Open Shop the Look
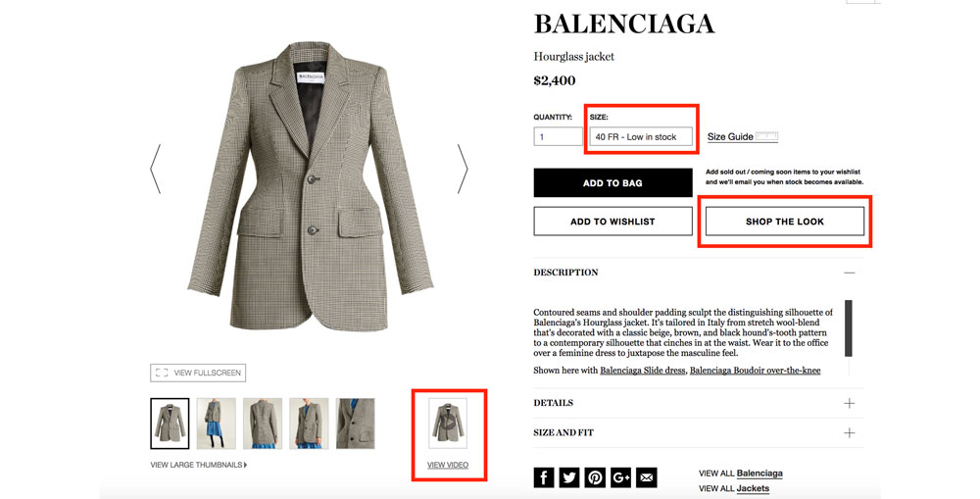Image resolution: width=980 pixels, height=499 pixels. 785,222
